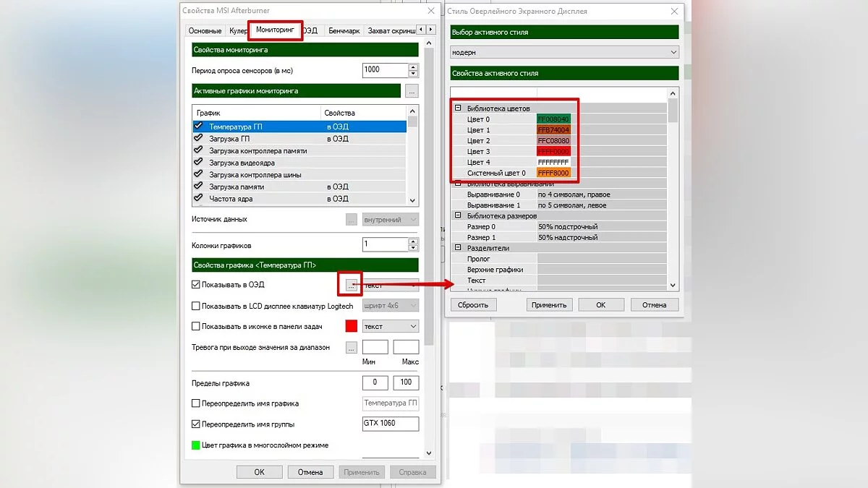Screen dimensions: 868x488
Task: Click red tray icon color swatch
Action: pyautogui.click(x=352, y=326)
